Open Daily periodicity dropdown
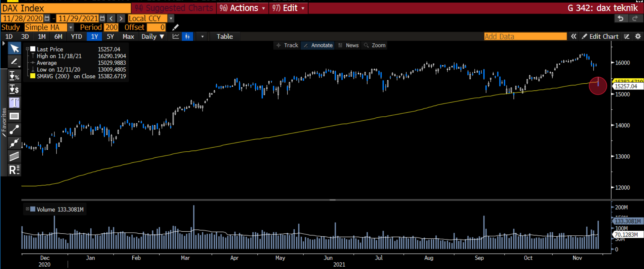Screen dimensions: 644x269 pos(153,36)
